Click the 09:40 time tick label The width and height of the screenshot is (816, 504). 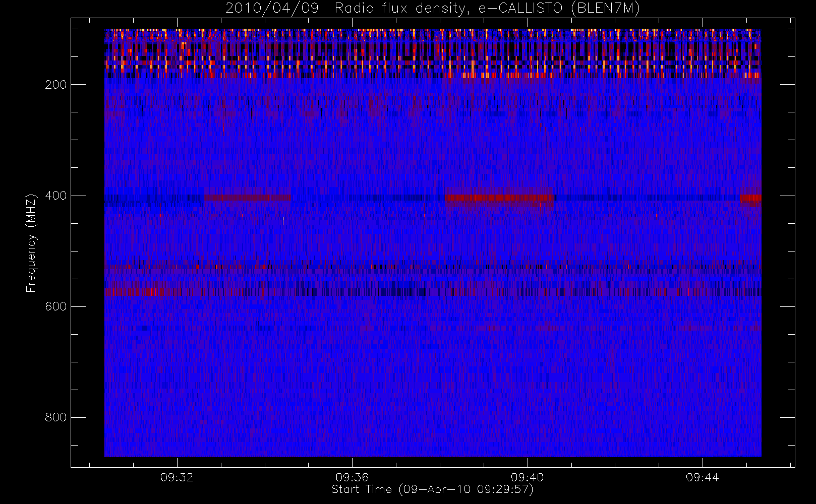click(527, 477)
